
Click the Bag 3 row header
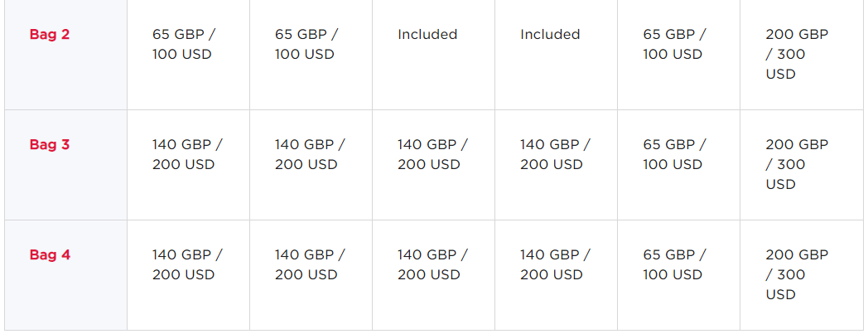pyautogui.click(x=50, y=145)
